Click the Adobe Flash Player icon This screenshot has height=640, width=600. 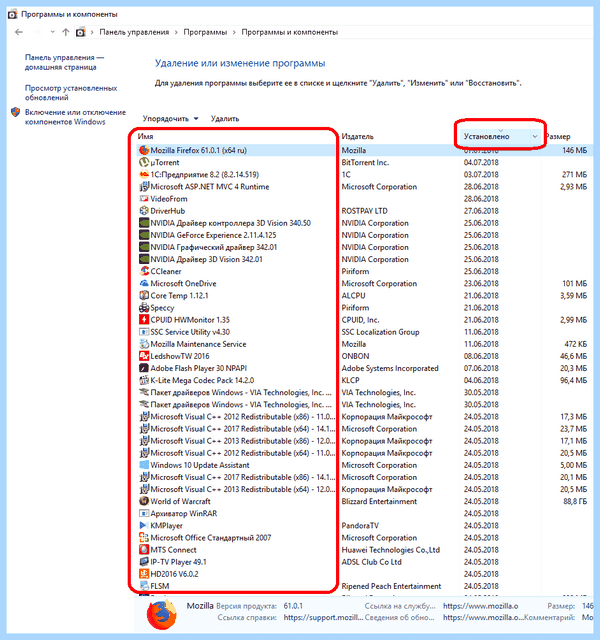click(144, 368)
